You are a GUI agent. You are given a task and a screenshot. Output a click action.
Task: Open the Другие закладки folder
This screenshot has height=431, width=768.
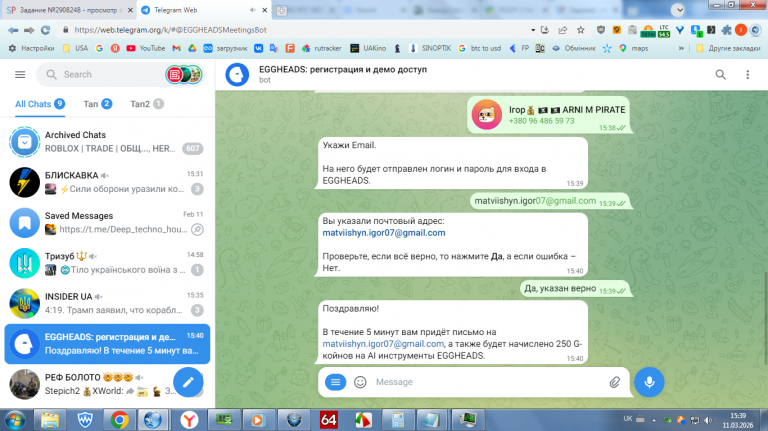(728, 48)
